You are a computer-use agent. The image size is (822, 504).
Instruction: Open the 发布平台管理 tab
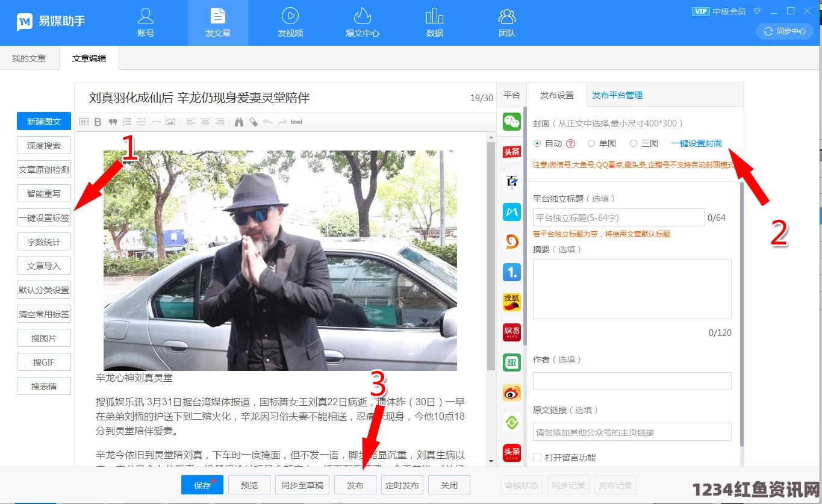(x=617, y=95)
